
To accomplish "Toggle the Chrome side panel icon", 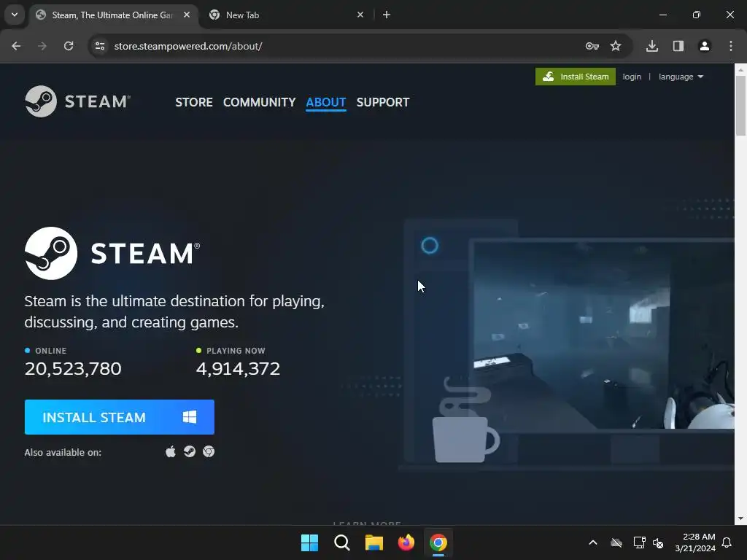I will (678, 46).
